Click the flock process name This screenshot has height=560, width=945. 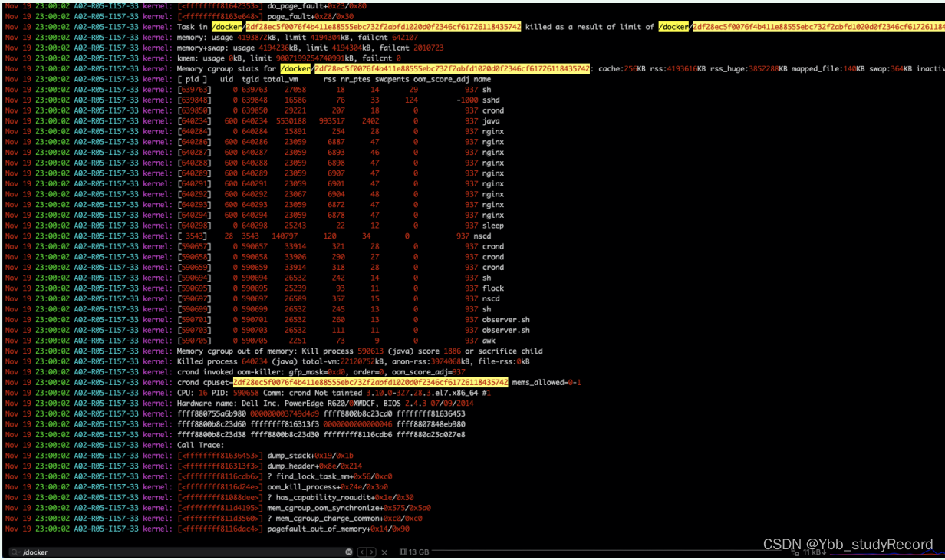coord(493,288)
